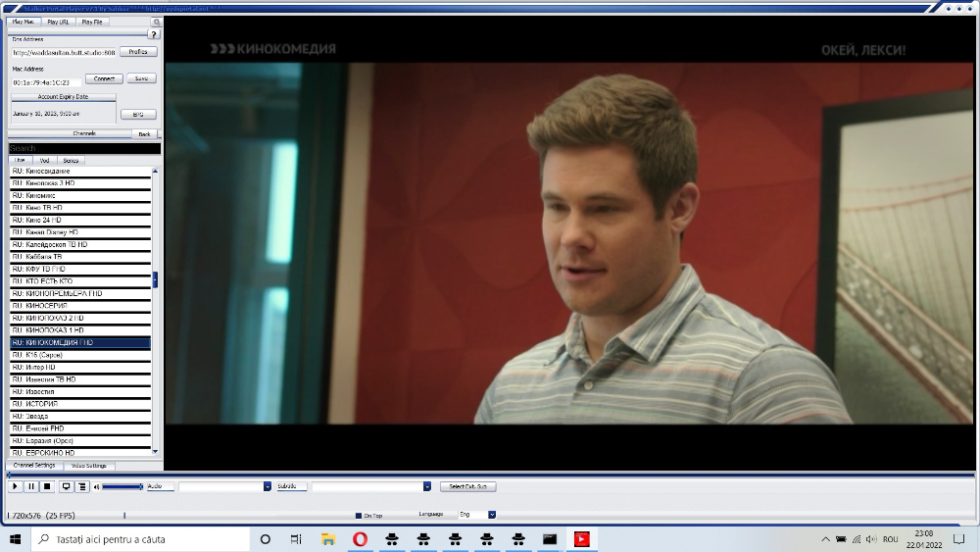Select channel RU: КТО ЕСТЬ КТО
Viewport: 980px width, 552px height.
click(x=80, y=281)
